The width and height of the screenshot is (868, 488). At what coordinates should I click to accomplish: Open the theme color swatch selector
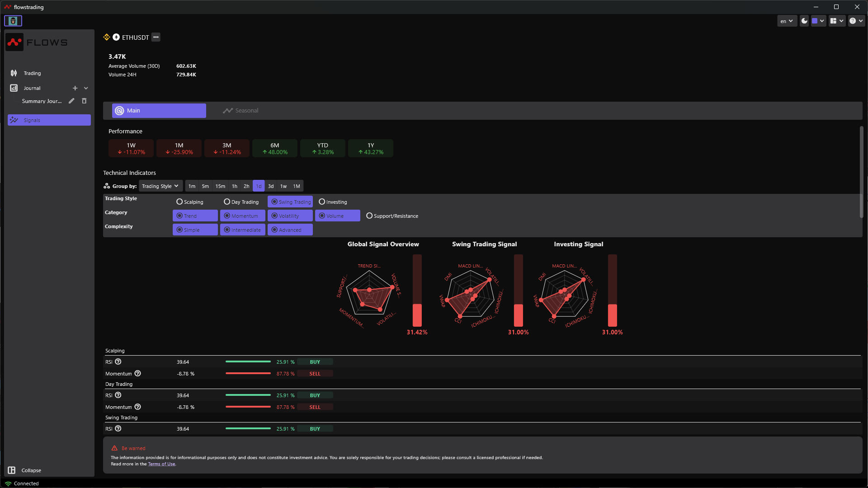pyautogui.click(x=818, y=21)
